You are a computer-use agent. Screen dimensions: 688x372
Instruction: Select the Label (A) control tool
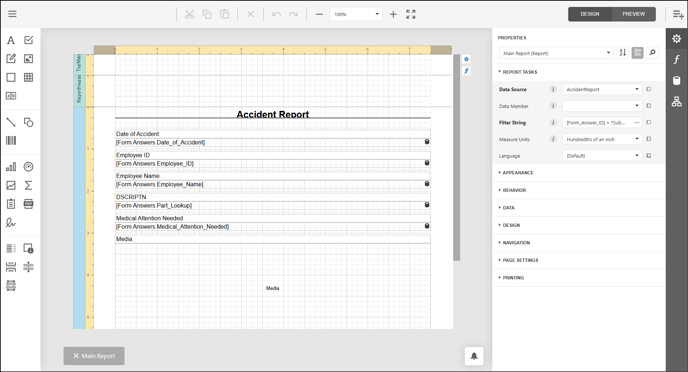coord(11,40)
